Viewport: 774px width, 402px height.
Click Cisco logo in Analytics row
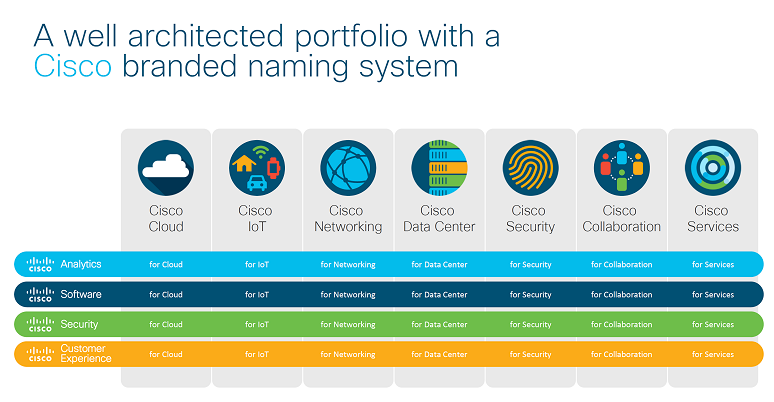coord(40,264)
